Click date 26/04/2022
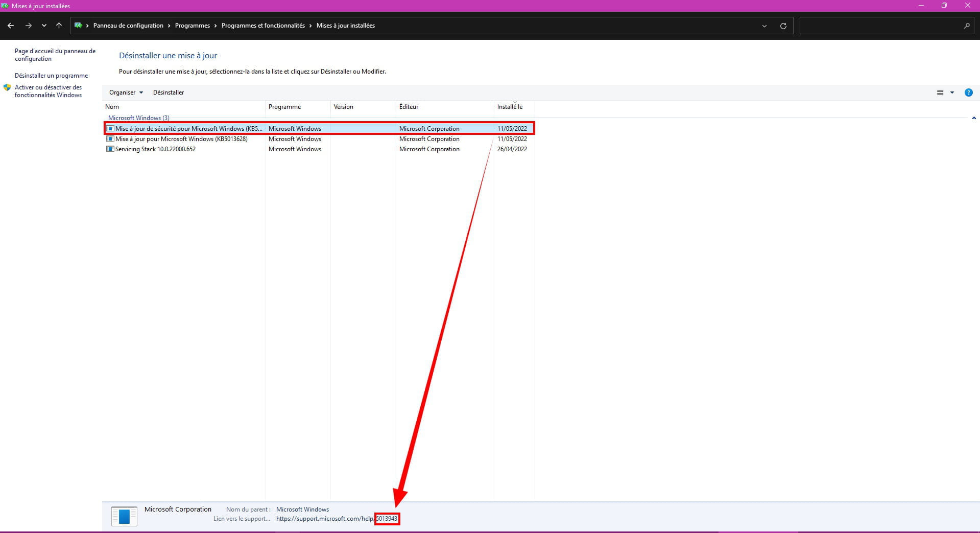This screenshot has height=533, width=980. pos(512,149)
